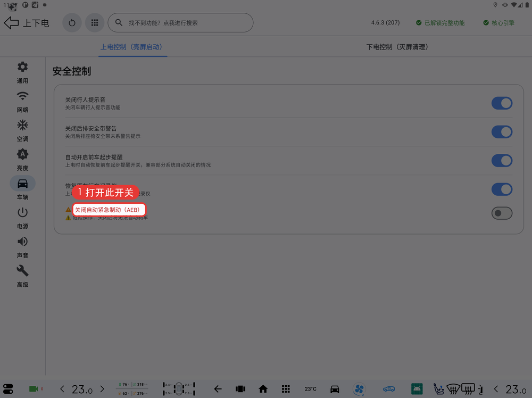Click the location pin status icon
Viewport: 532px width, 398px height.
495,5
